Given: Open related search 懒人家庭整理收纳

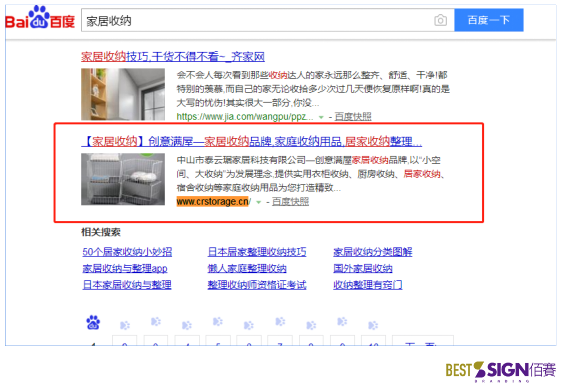Looking at the screenshot, I should coord(247,268).
